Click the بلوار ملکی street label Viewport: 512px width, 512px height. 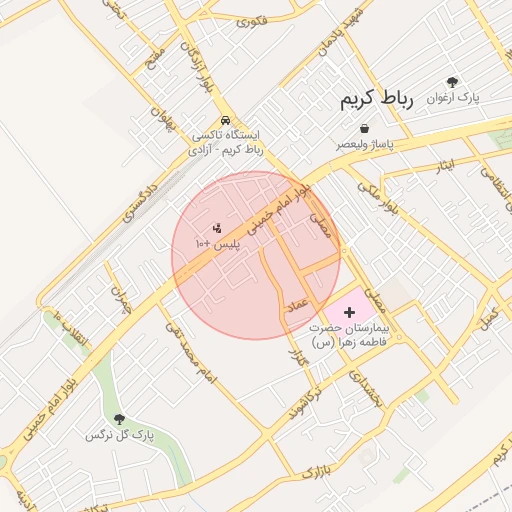[378, 199]
